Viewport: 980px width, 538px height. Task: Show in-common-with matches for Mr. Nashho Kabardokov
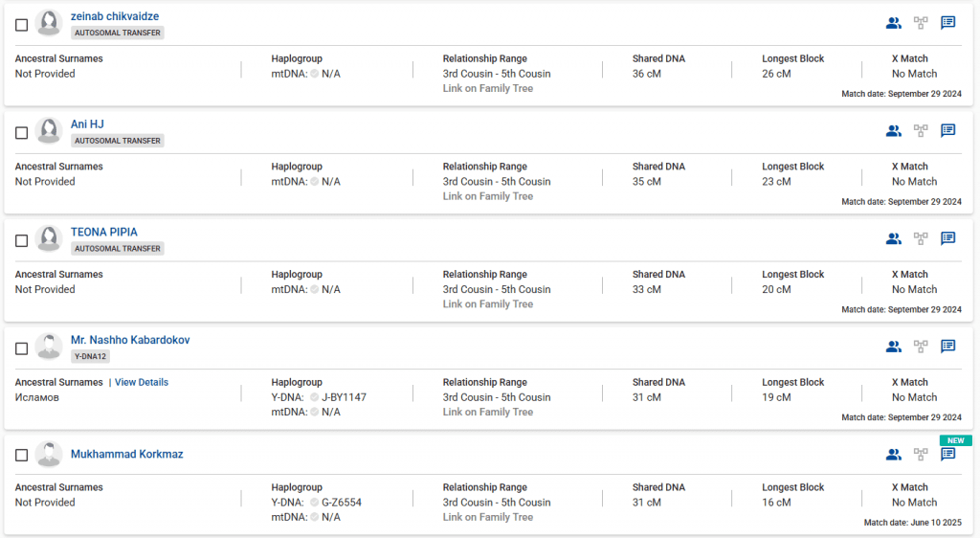click(894, 347)
